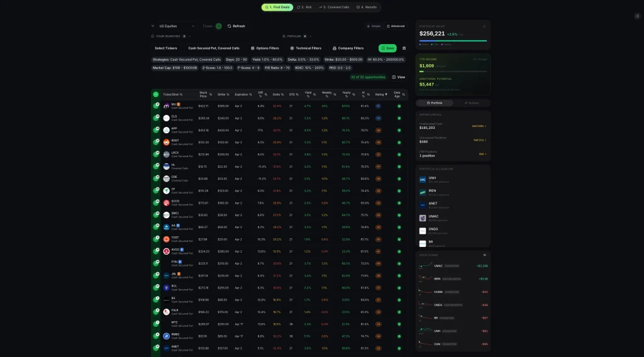Viewport: 644px width, 357px height.
Task: Click the Ticker search field
Action: click(x=208, y=26)
